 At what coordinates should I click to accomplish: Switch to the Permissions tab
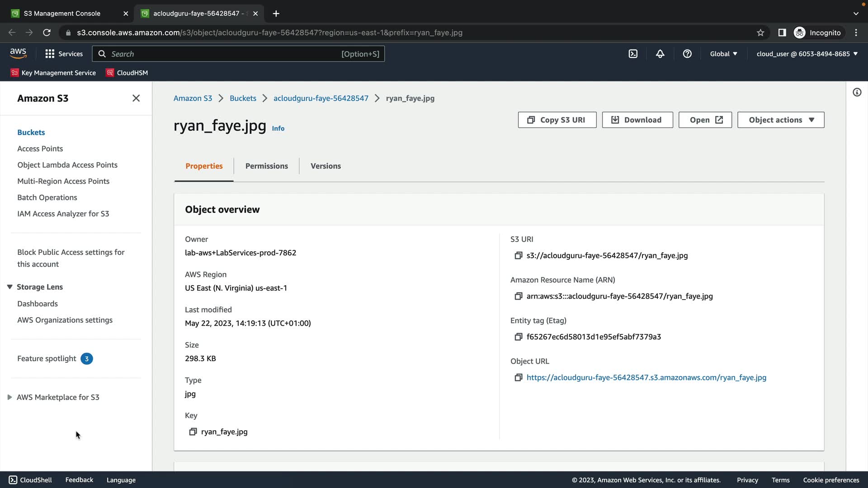266,166
